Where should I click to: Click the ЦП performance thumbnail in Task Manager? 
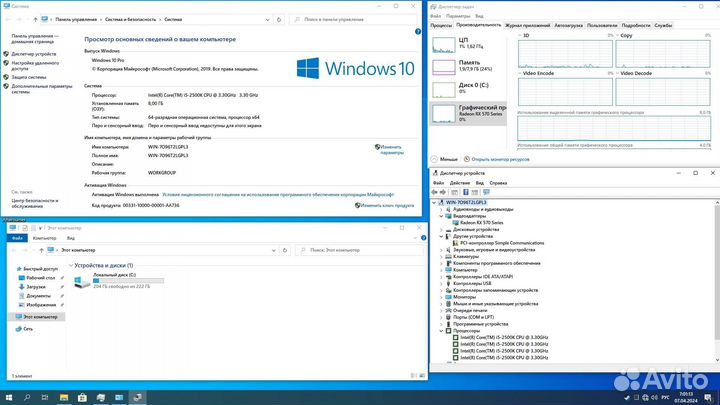tap(444, 45)
